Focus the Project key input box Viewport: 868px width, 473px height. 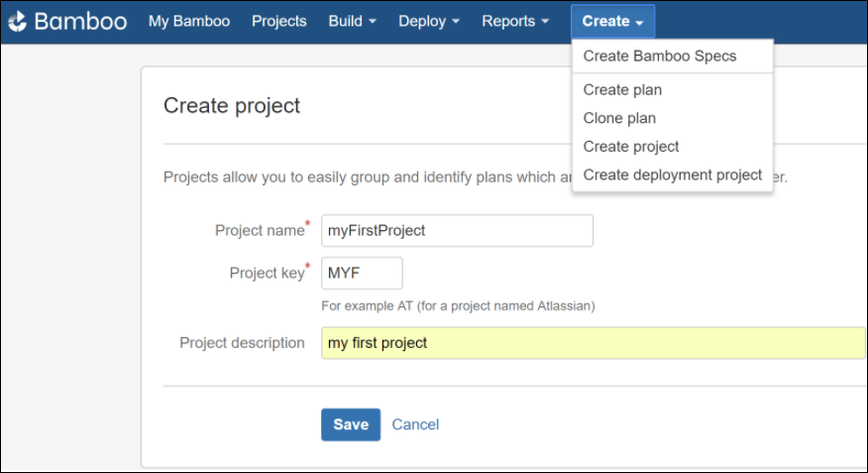(362, 273)
